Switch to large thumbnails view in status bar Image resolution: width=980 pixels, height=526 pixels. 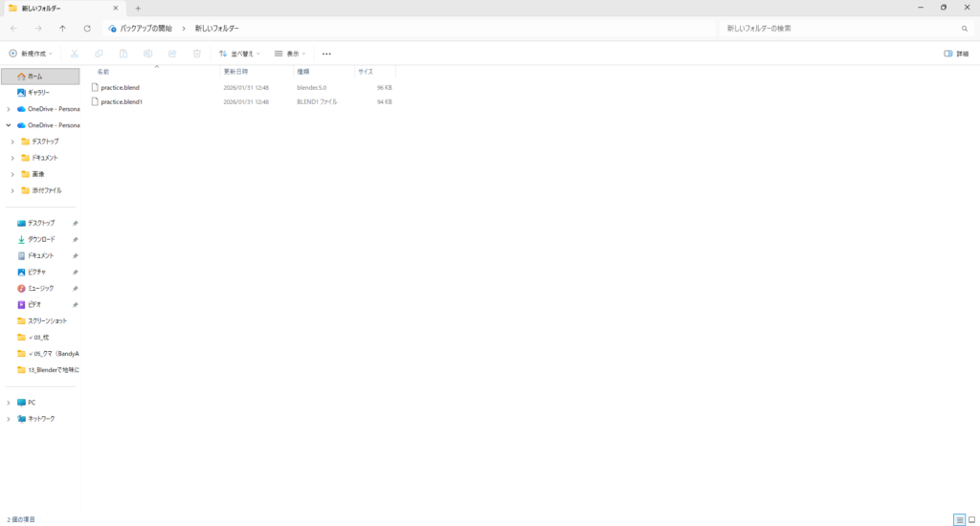click(x=971, y=519)
